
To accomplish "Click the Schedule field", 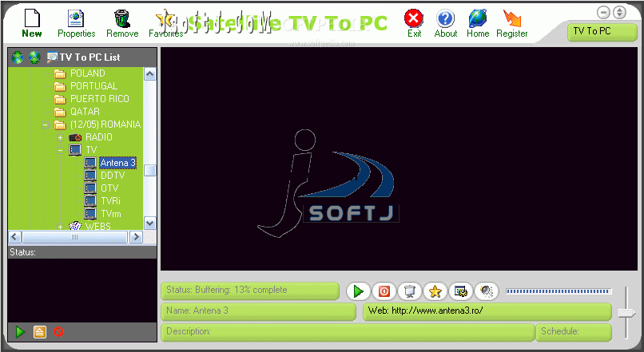I will (x=574, y=331).
